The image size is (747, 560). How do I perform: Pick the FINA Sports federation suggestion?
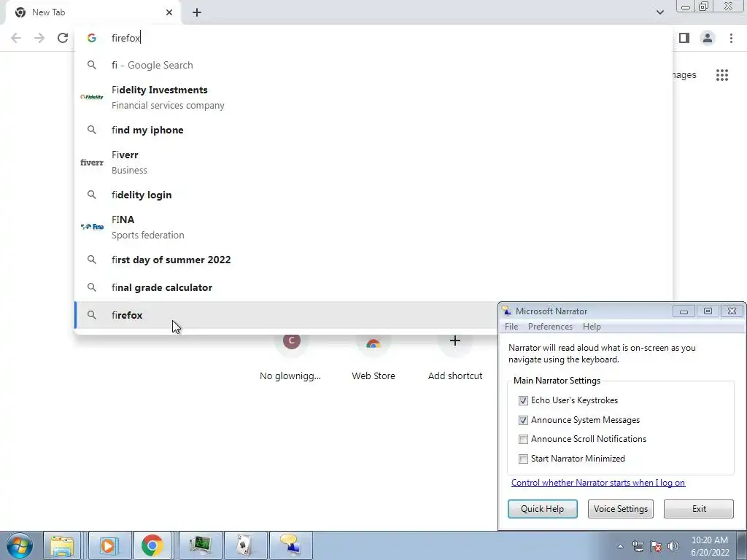pyautogui.click(x=373, y=227)
